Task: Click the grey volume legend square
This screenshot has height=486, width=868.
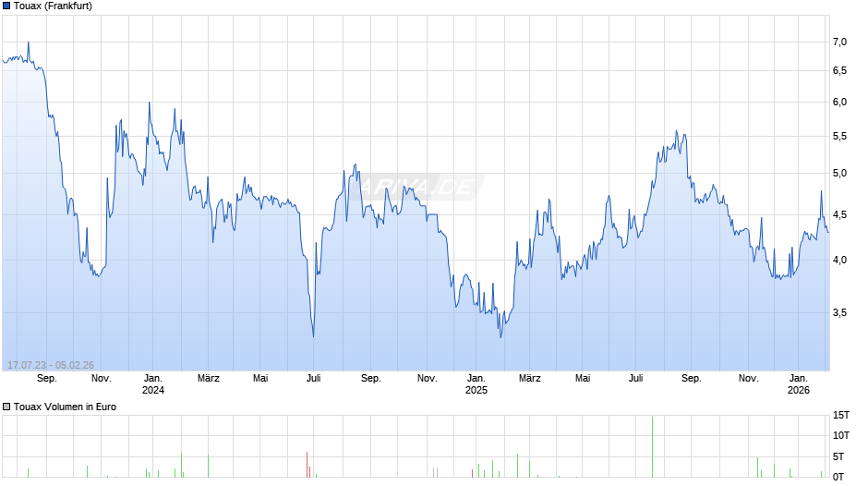Action: (x=6, y=407)
